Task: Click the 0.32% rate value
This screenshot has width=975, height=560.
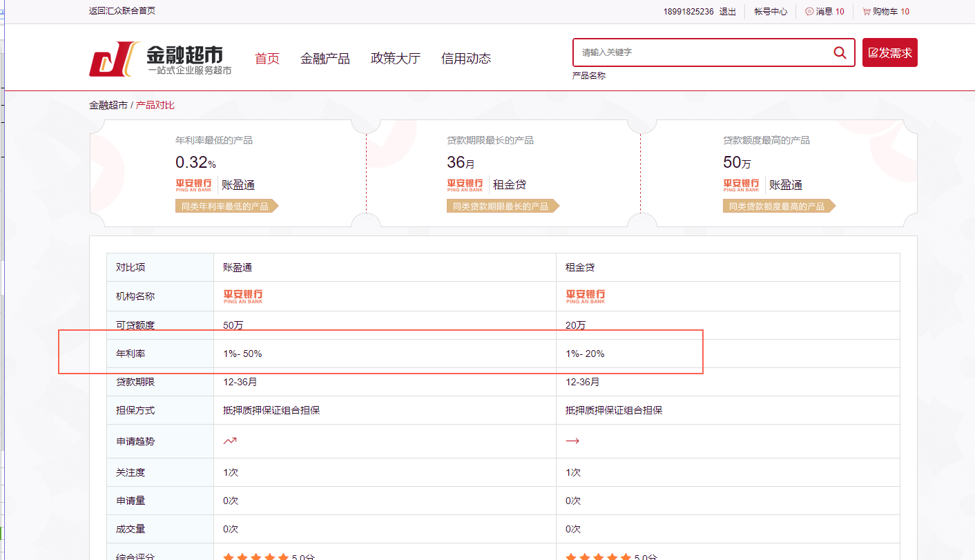Action: [196, 162]
